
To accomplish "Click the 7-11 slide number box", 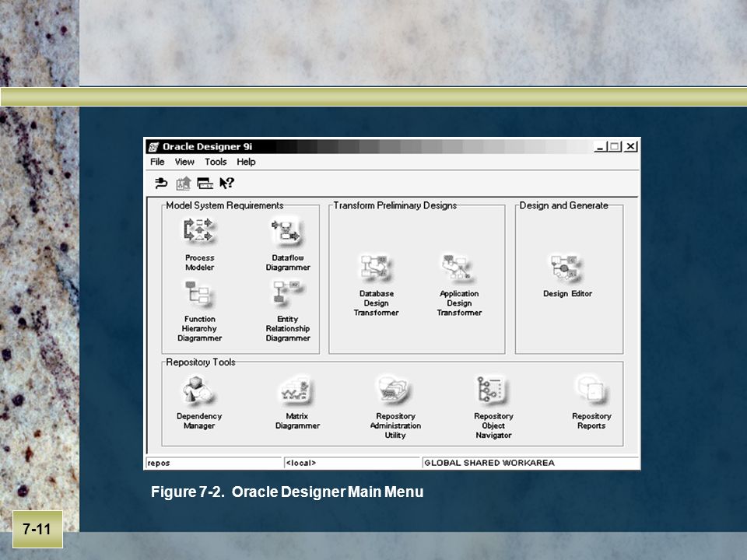I will (x=37, y=529).
